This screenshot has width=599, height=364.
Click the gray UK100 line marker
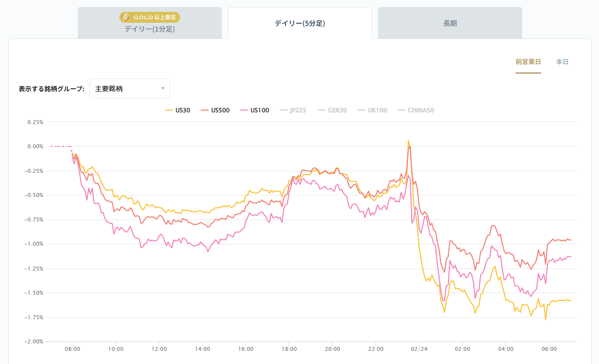pyautogui.click(x=361, y=110)
